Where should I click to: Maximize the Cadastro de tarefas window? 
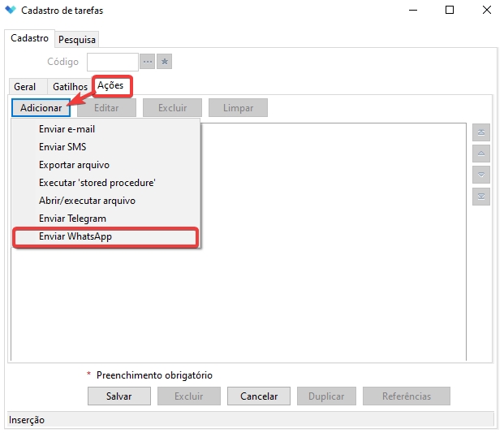tap(450, 11)
